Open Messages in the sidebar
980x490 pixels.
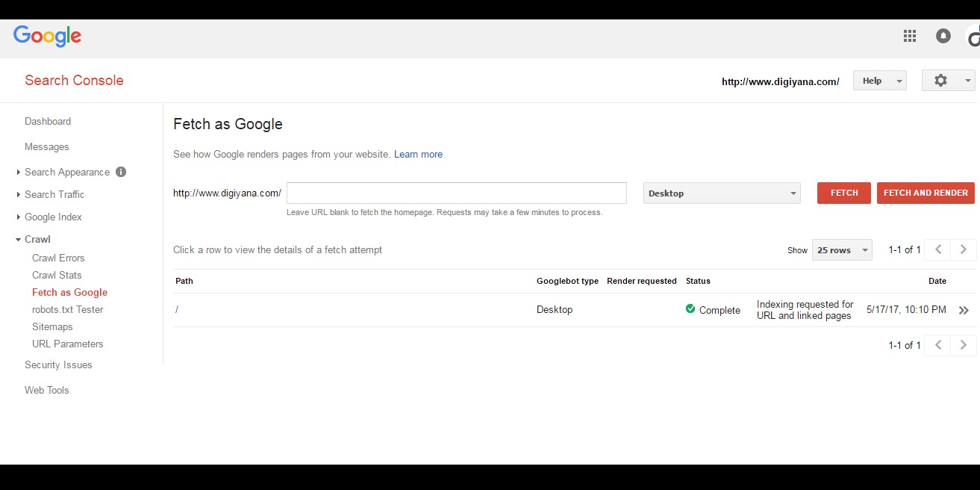[x=47, y=146]
